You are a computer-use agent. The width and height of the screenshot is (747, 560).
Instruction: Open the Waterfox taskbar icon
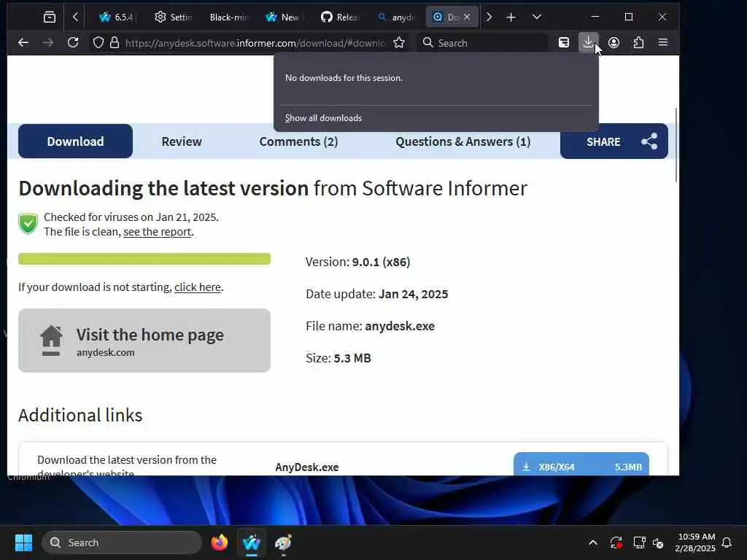tap(252, 542)
